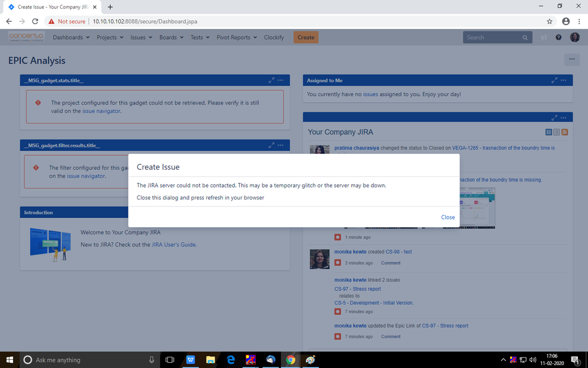Expand the Tests menu
Image resolution: width=588 pixels, height=368 pixels.
200,37
